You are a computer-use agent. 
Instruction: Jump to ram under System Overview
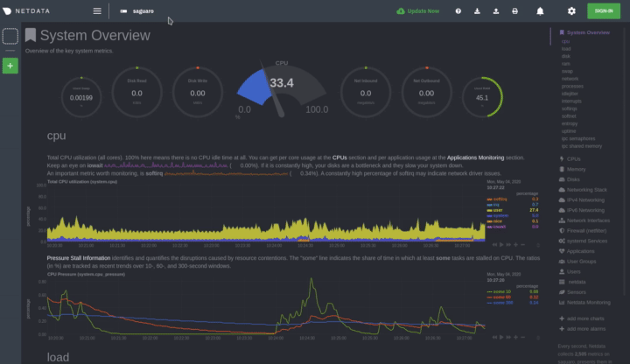(x=566, y=64)
